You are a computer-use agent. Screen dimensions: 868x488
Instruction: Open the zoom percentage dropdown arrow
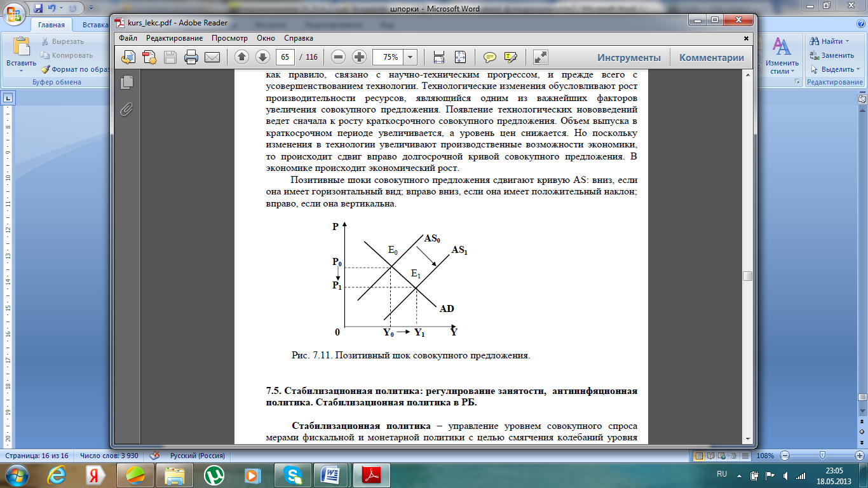coord(410,57)
